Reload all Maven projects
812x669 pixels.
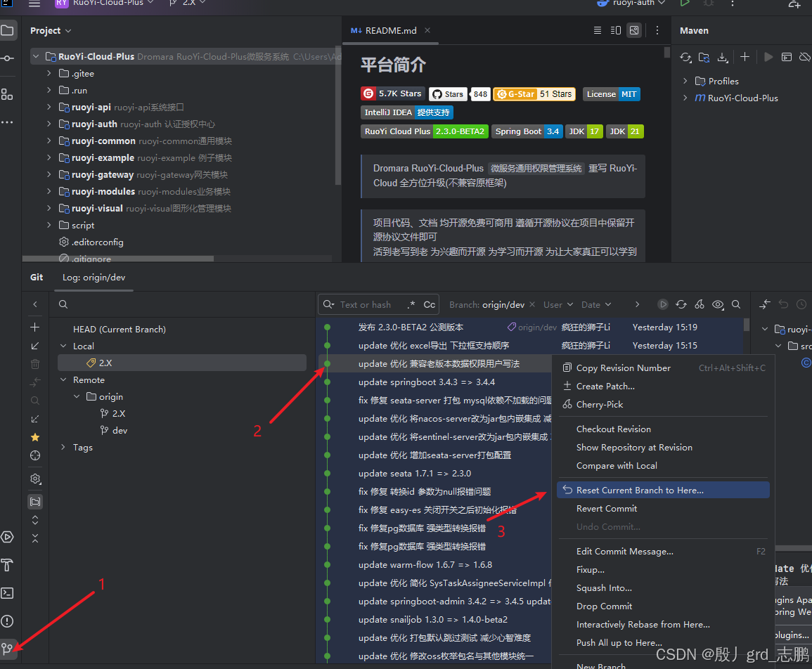685,58
